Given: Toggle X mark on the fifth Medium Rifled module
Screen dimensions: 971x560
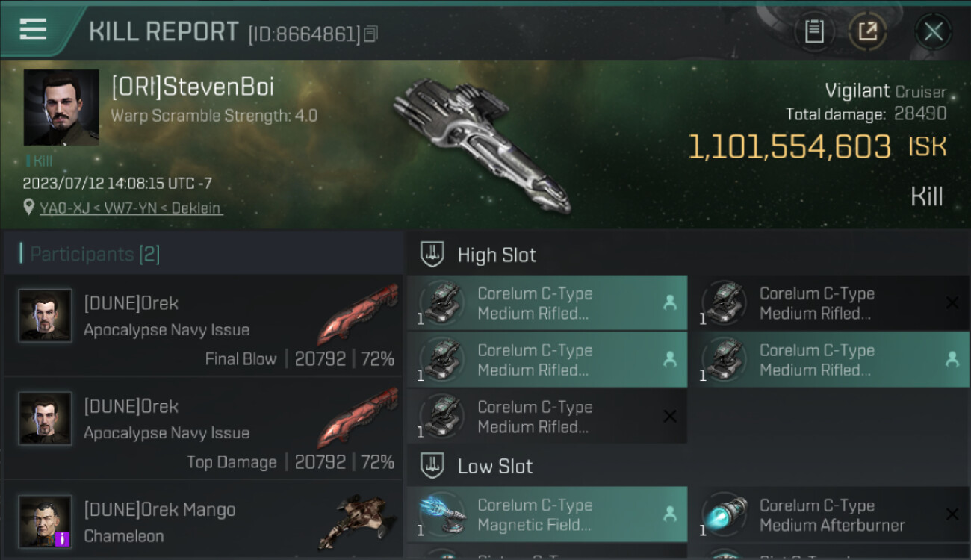Looking at the screenshot, I should pos(670,417).
